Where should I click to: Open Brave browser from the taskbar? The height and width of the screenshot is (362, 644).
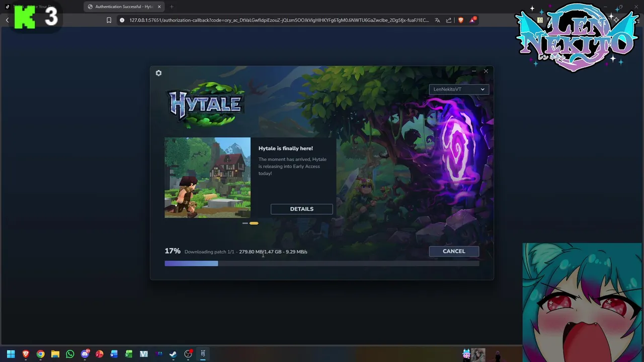click(x=26, y=354)
